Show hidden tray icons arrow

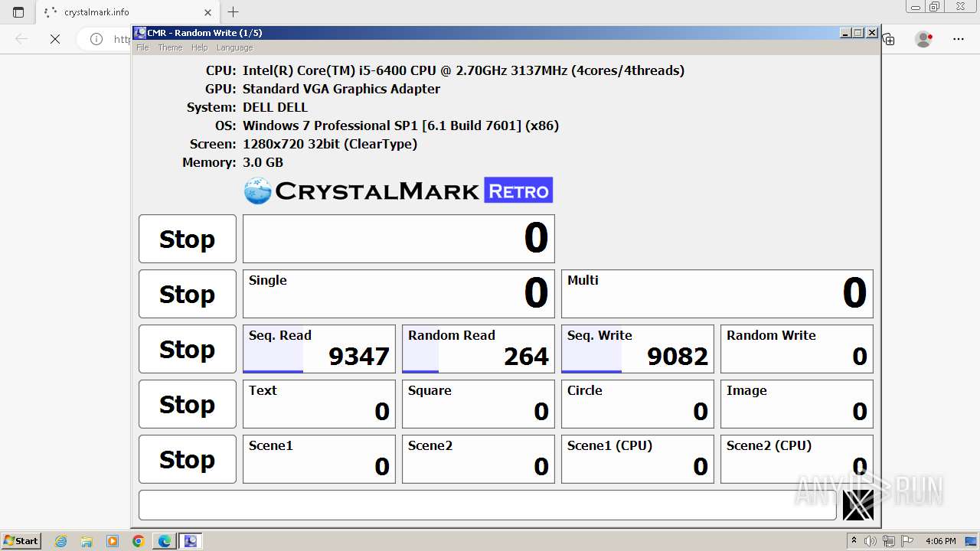click(854, 541)
